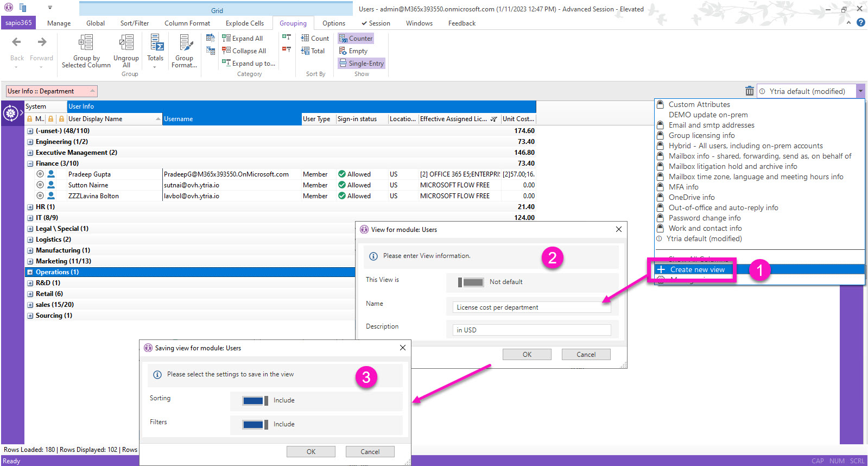Expand the (-unset-) (48/110) group

coord(30,131)
